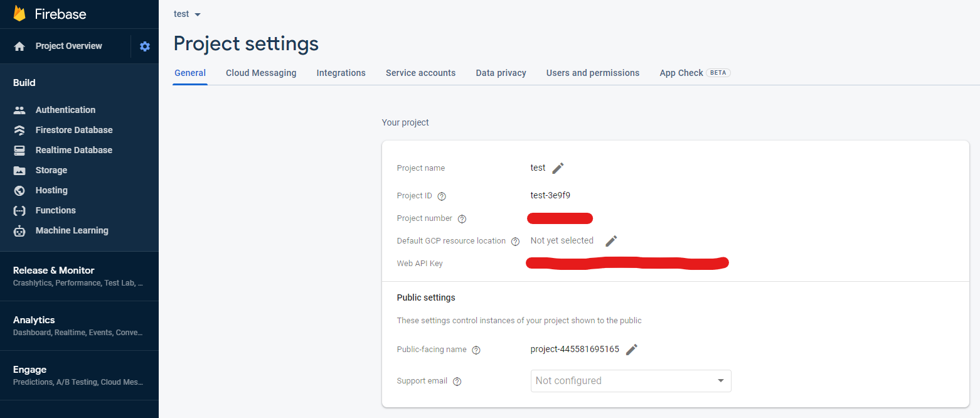Select Functions from the Build menu
The width and height of the screenshot is (980, 418).
[x=55, y=210]
